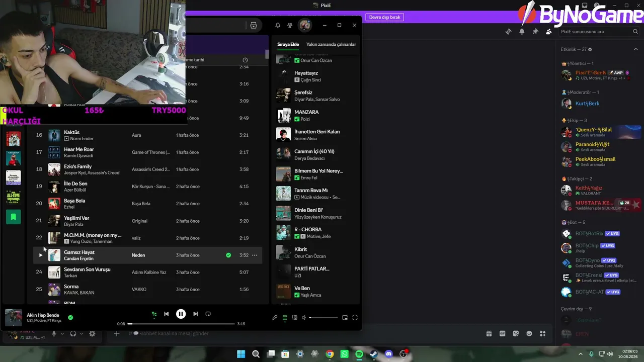Collapse the Etkinlik section in Discord
Image resolution: width=644 pixels, height=362 pixels.
[636, 49]
